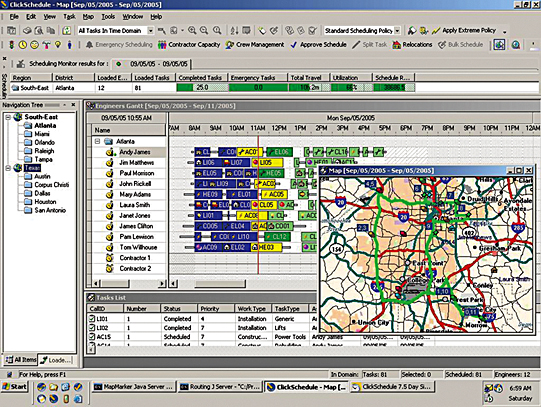Viewport: 541px width, 407px height.
Task: Select Houston in navigation tree
Action: 45,202
